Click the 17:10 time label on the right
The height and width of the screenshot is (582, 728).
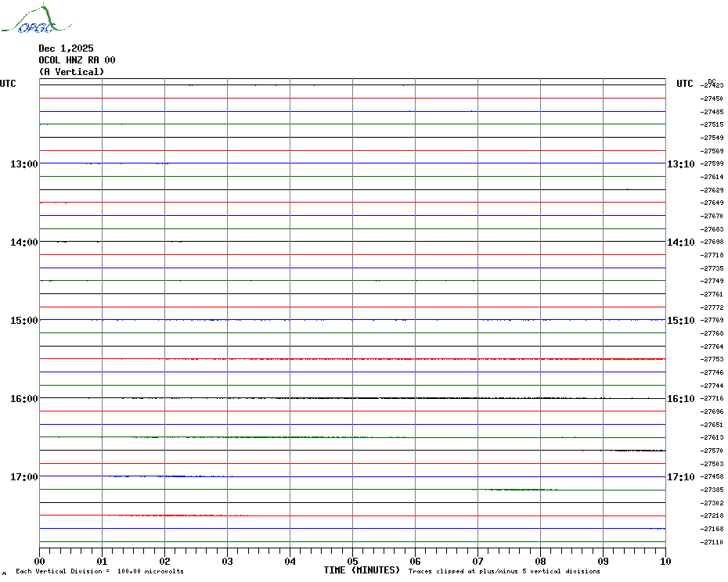[x=680, y=477]
